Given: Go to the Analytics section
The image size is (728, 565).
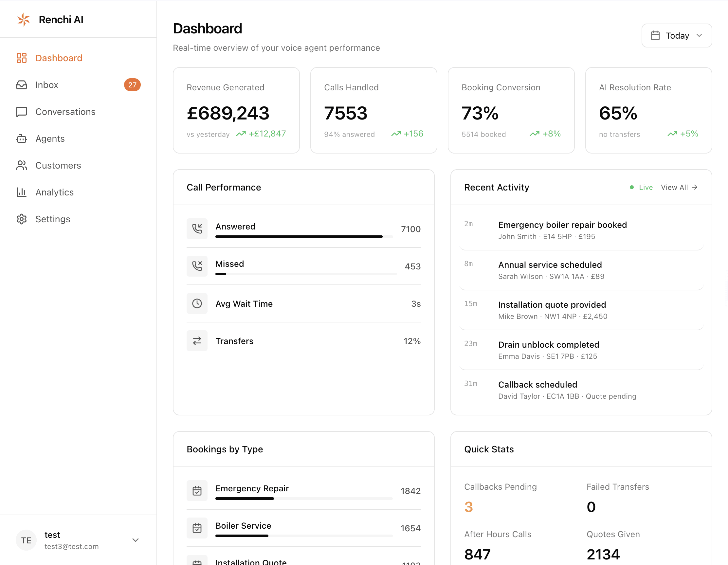Looking at the screenshot, I should tap(54, 192).
